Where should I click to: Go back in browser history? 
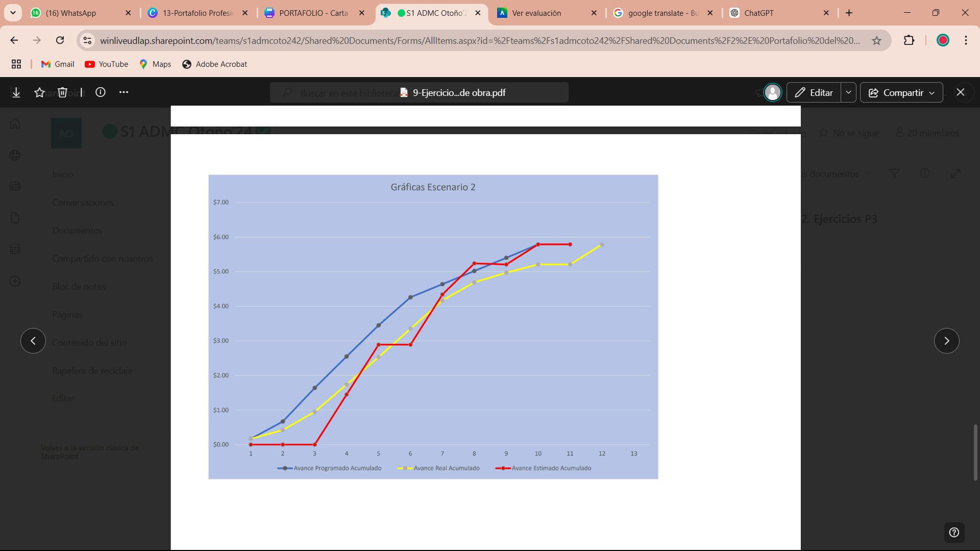pyautogui.click(x=14, y=40)
